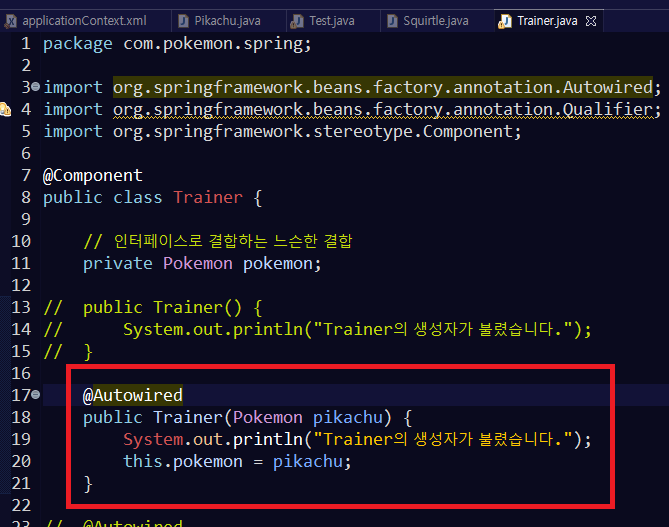Click line number 22 in the gutter

(x=21, y=505)
